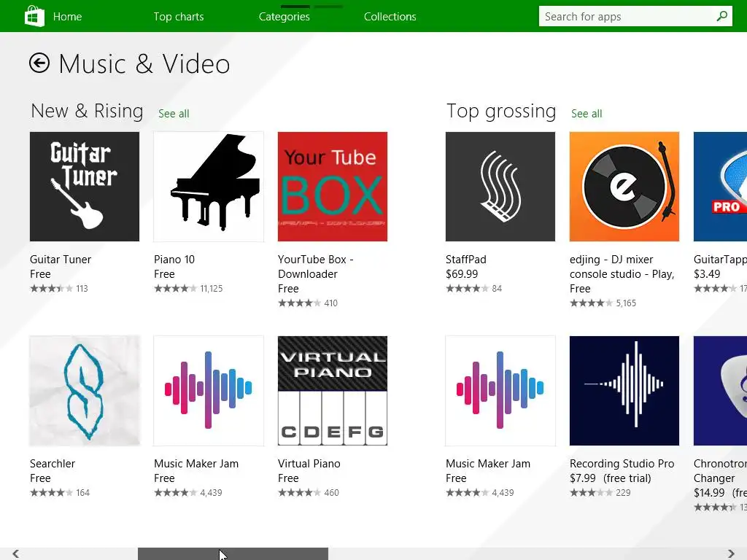Screen dimensions: 747x560
Task: Click the horizontal scrollbar left arrow
Action: (15, 554)
